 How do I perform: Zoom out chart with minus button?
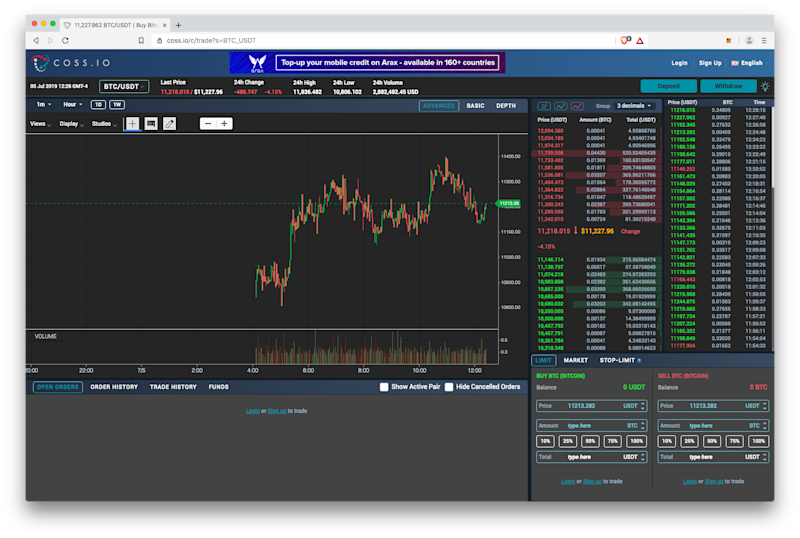[x=208, y=124]
